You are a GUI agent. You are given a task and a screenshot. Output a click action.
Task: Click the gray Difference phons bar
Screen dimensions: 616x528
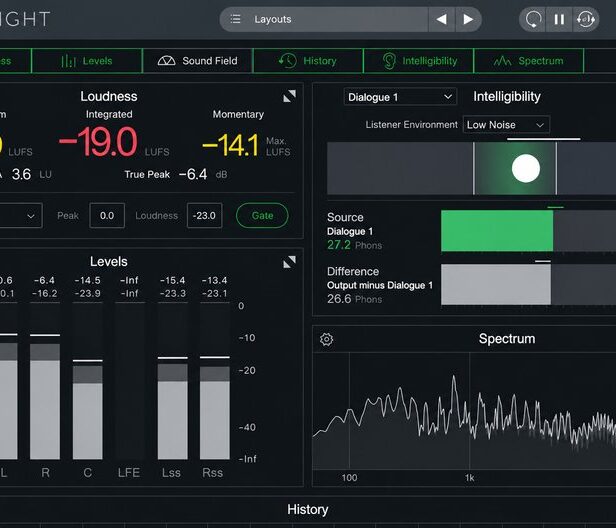point(496,284)
